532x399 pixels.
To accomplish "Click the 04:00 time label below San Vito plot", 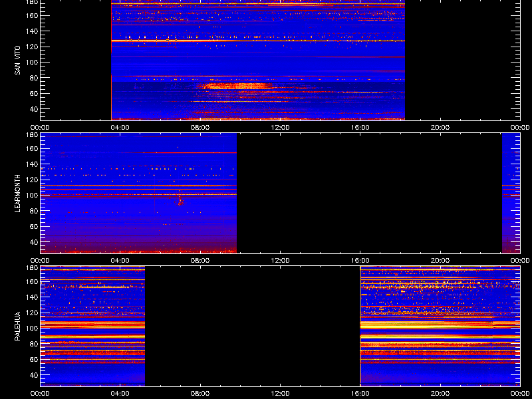I will pos(120,128).
